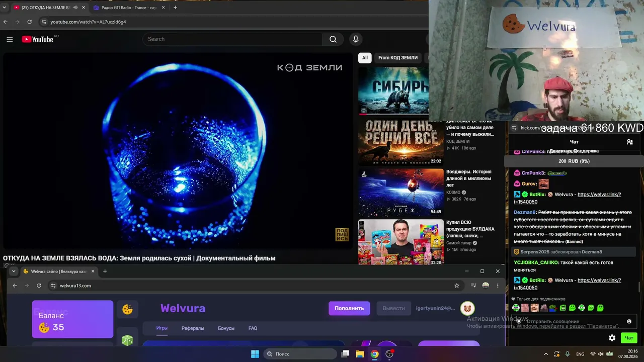Open the СИБИРЬ recommended video thumbnail
644x362 pixels.
(x=393, y=91)
